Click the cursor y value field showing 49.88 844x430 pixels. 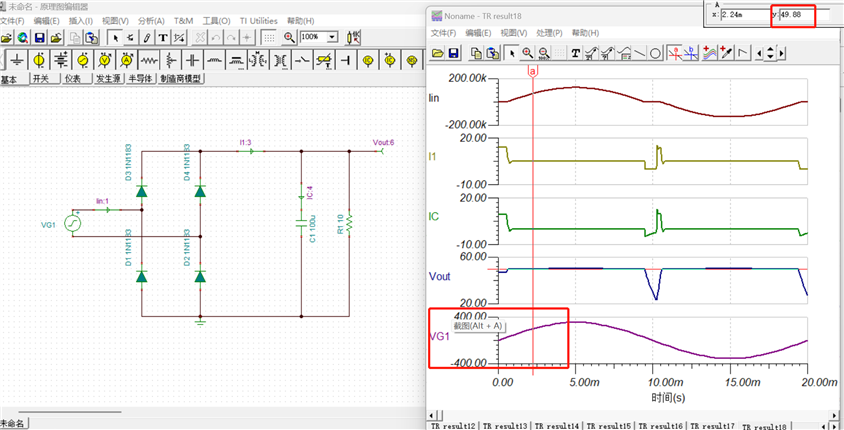coord(797,16)
